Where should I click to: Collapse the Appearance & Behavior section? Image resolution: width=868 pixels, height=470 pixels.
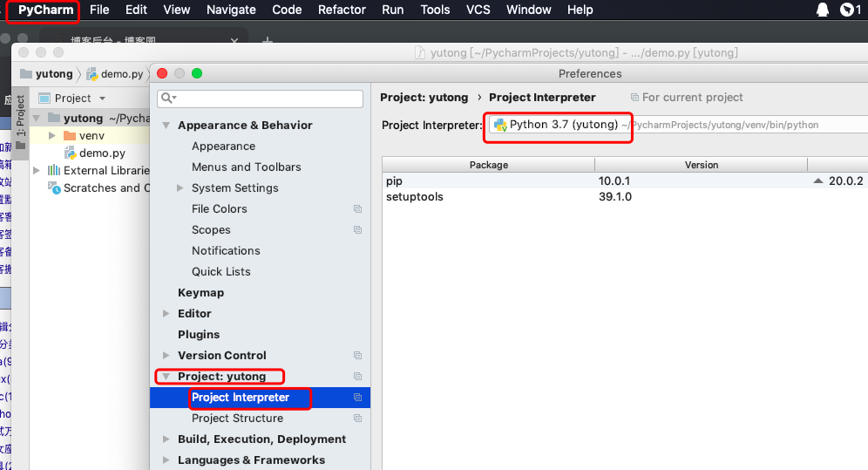166,126
